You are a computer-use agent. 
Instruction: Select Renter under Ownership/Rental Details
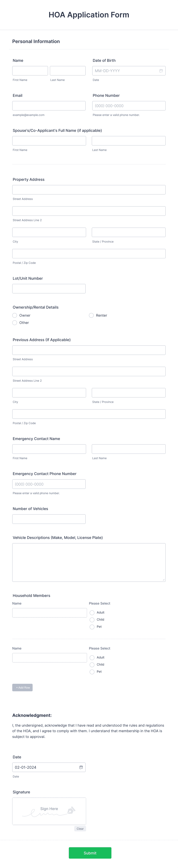tap(91, 315)
